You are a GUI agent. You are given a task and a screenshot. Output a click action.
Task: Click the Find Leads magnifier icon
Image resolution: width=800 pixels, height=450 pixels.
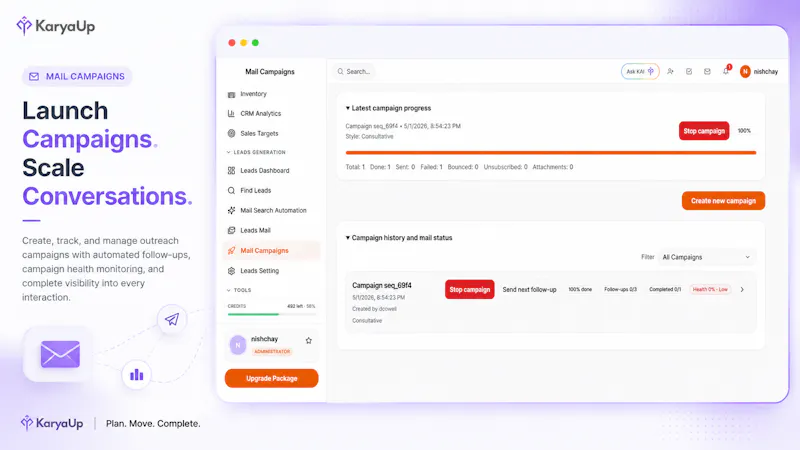coord(231,190)
